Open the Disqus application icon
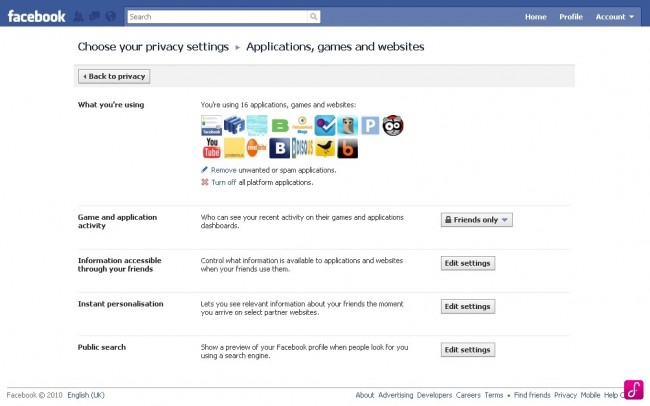Viewport: 650px width, 406px height. [x=302, y=148]
